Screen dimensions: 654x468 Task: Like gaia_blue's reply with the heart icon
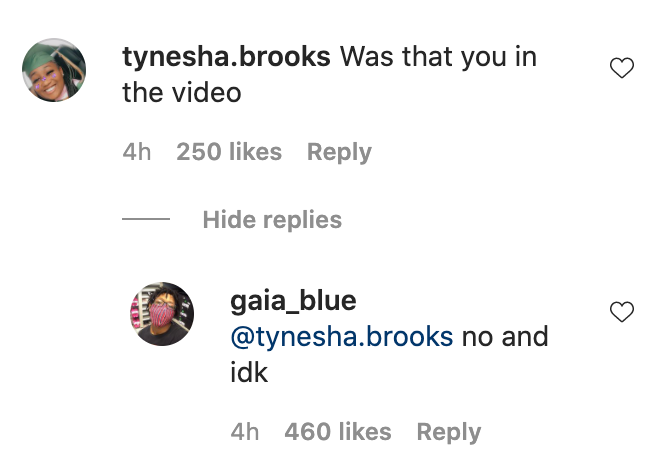point(622,312)
